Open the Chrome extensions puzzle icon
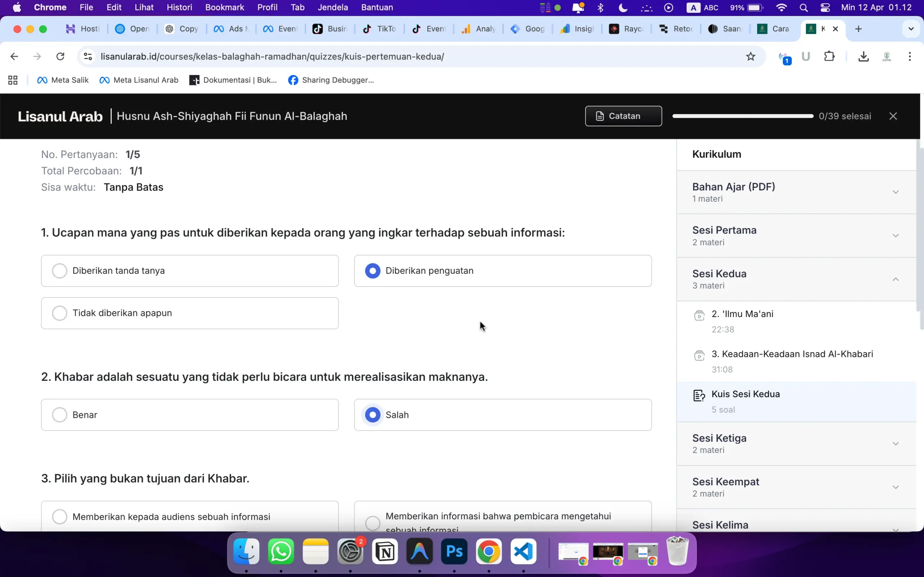Viewport: 924px width, 577px height. [x=829, y=57]
